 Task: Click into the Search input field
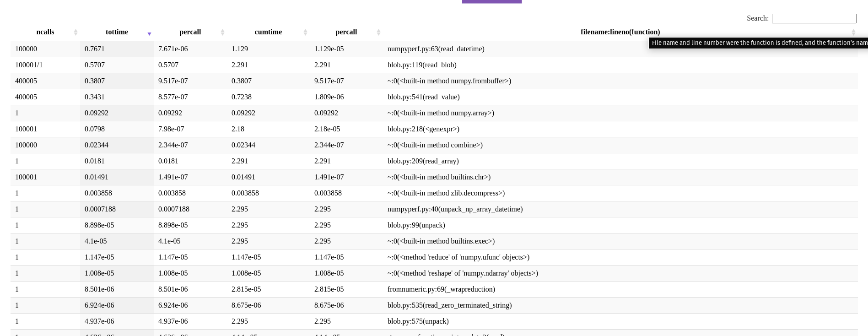pyautogui.click(x=814, y=18)
